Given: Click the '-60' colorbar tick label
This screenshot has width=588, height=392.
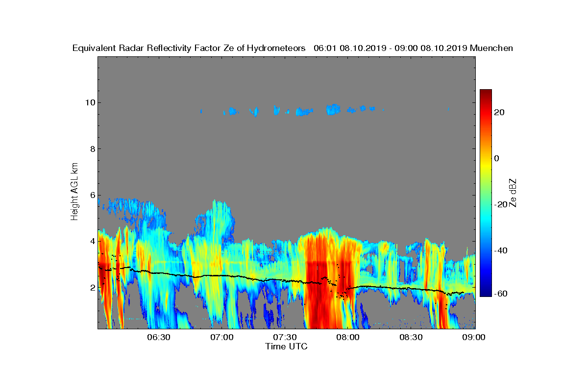Looking at the screenshot, I should (501, 294).
